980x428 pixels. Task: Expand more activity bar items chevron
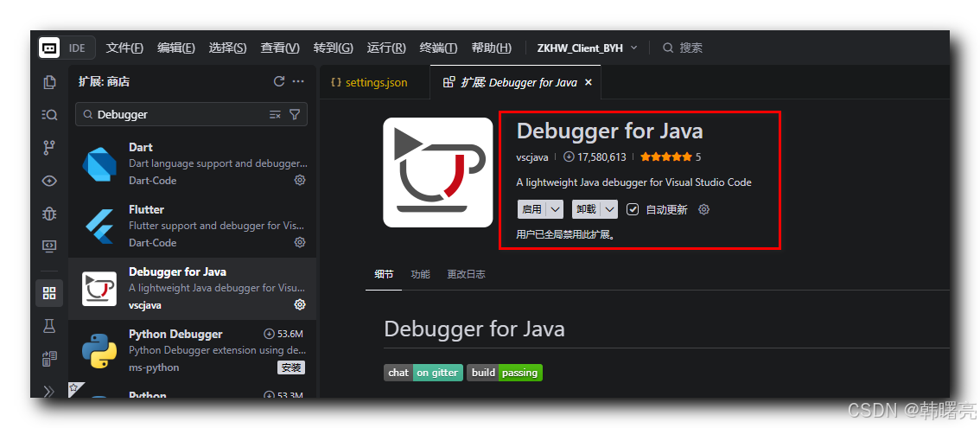tap(49, 391)
